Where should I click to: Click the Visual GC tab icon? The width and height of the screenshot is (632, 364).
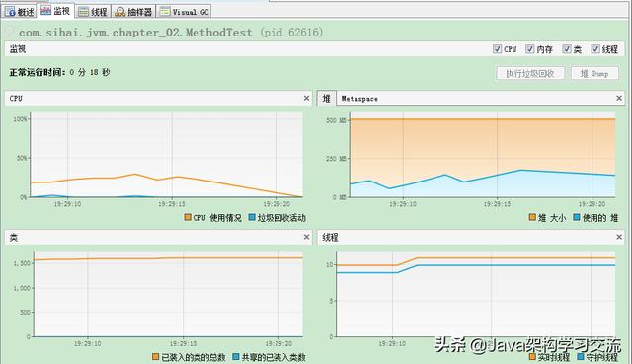[165, 12]
